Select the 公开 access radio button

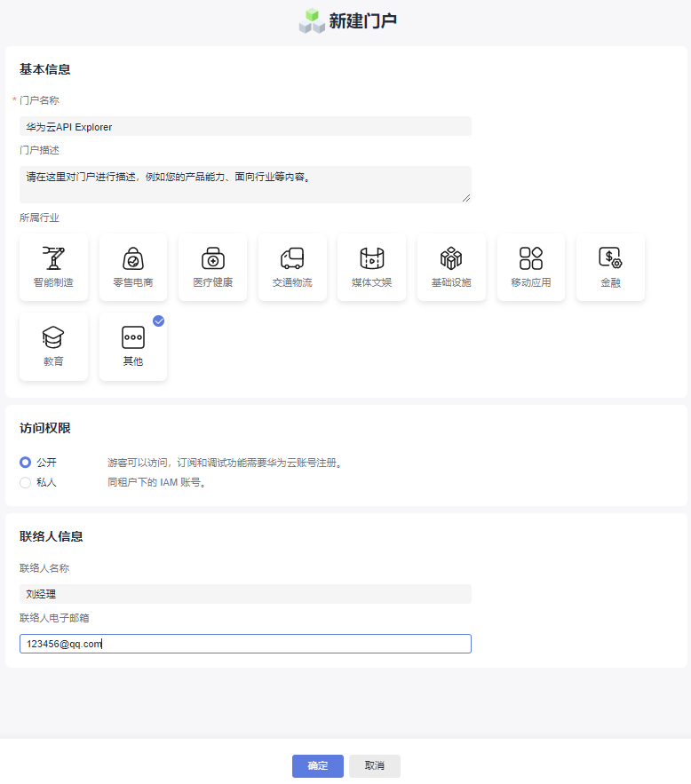pos(25,463)
